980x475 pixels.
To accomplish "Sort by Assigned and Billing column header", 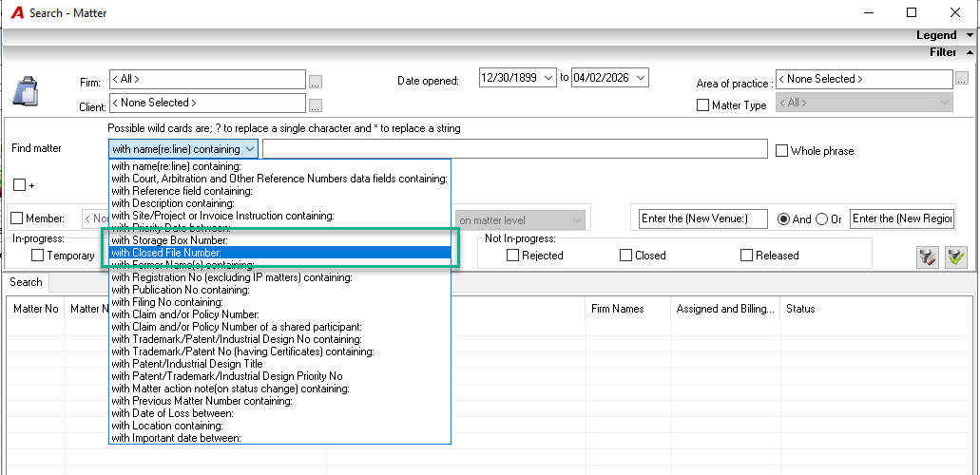I will [725, 309].
